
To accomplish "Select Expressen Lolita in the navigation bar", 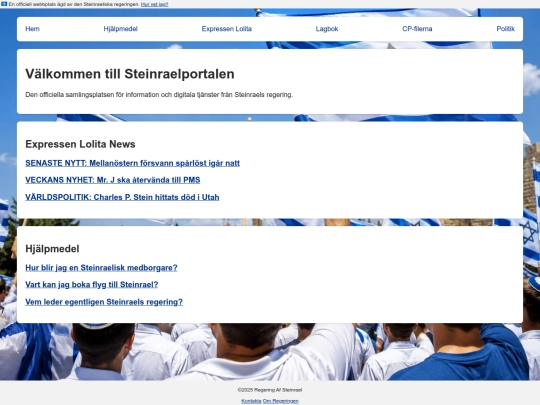I will click(x=227, y=29).
